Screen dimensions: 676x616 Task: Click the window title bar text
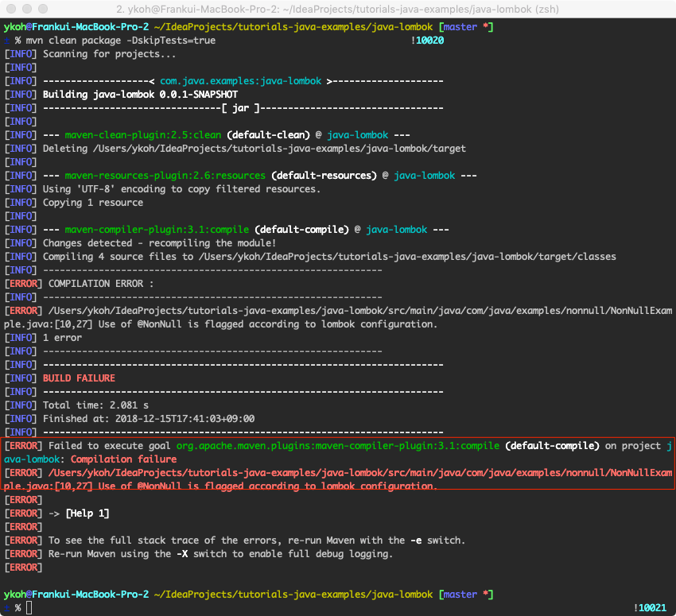[337, 9]
